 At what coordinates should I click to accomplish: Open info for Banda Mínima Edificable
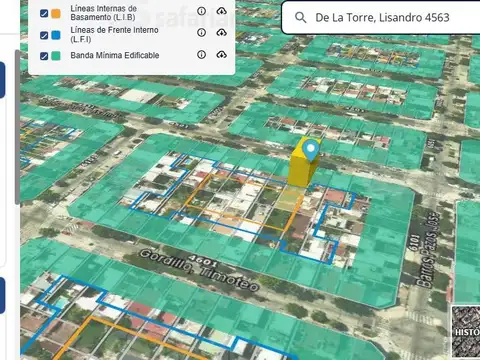[201, 54]
